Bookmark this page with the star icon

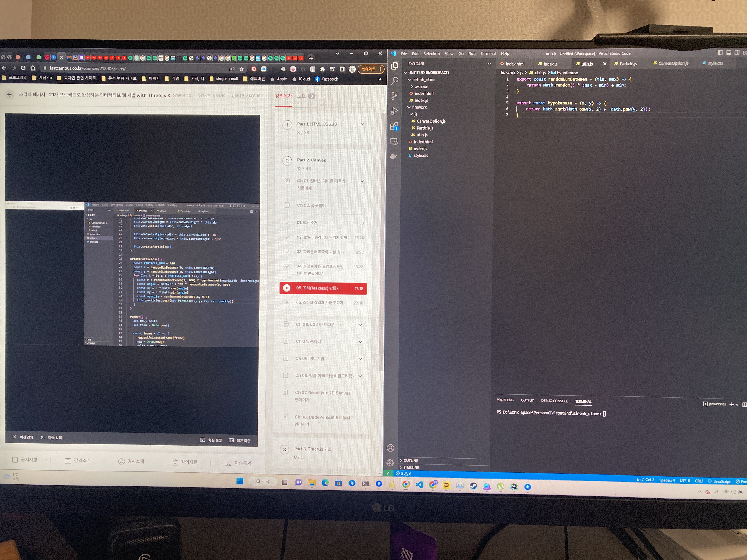[x=242, y=69]
